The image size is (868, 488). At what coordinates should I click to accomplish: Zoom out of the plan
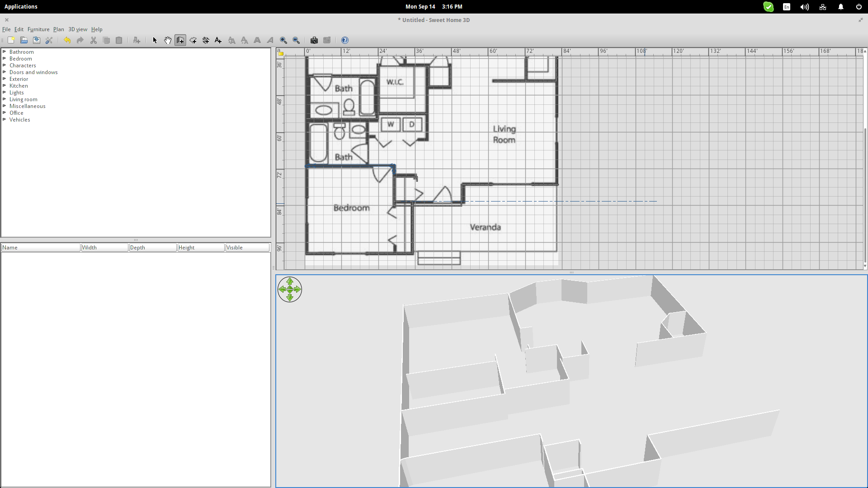pos(296,40)
